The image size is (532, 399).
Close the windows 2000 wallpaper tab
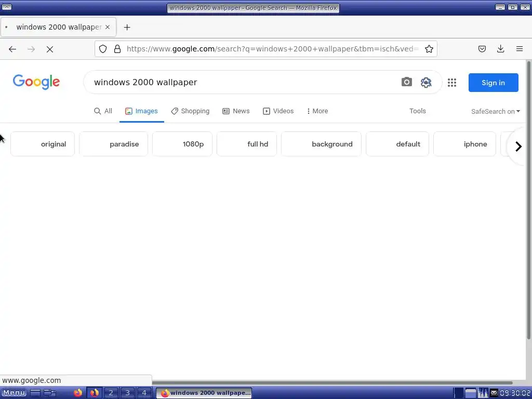click(108, 27)
